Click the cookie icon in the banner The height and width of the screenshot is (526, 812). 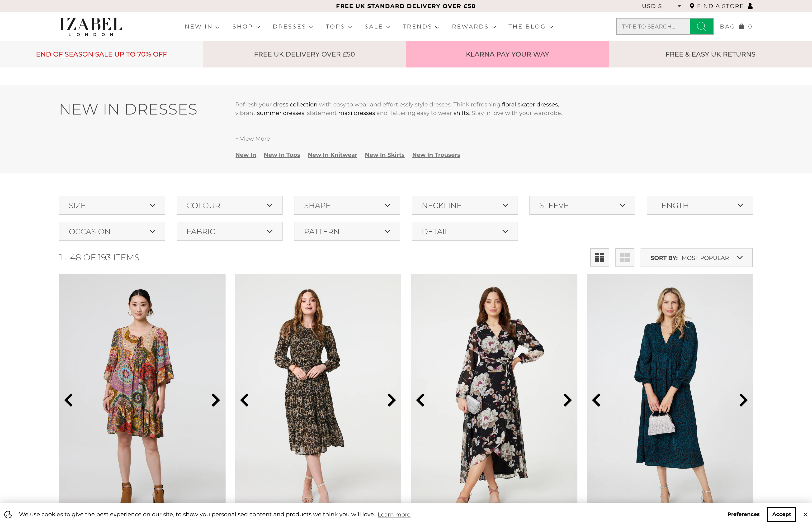point(8,514)
